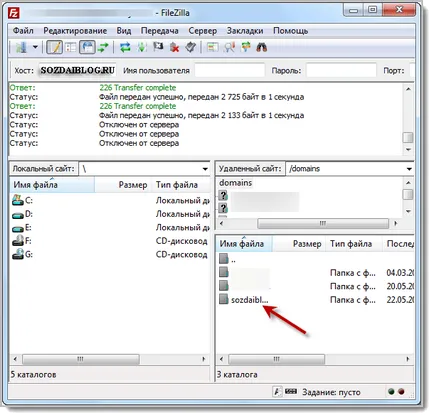Select the domains folder in remote tree
Image resolution: width=434 pixels, height=418 pixels.
pyautogui.click(x=235, y=183)
